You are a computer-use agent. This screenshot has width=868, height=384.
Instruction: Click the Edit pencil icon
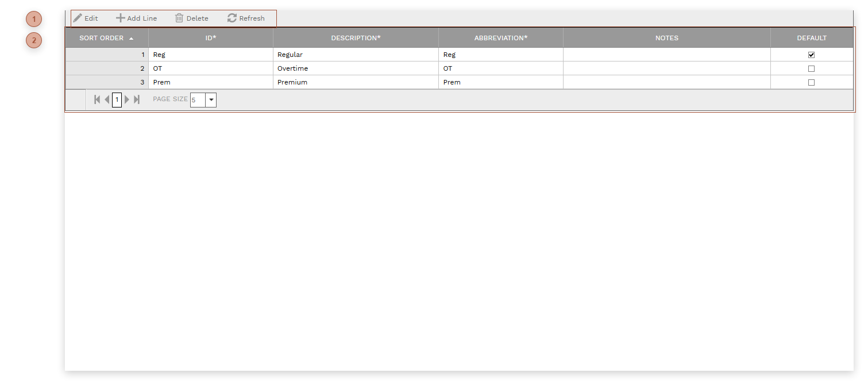(78, 18)
